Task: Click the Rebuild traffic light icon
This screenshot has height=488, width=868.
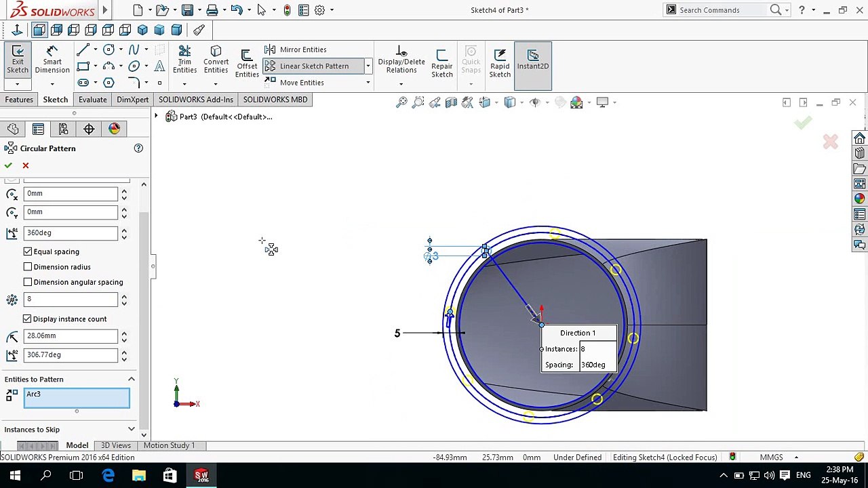Action: point(287,10)
